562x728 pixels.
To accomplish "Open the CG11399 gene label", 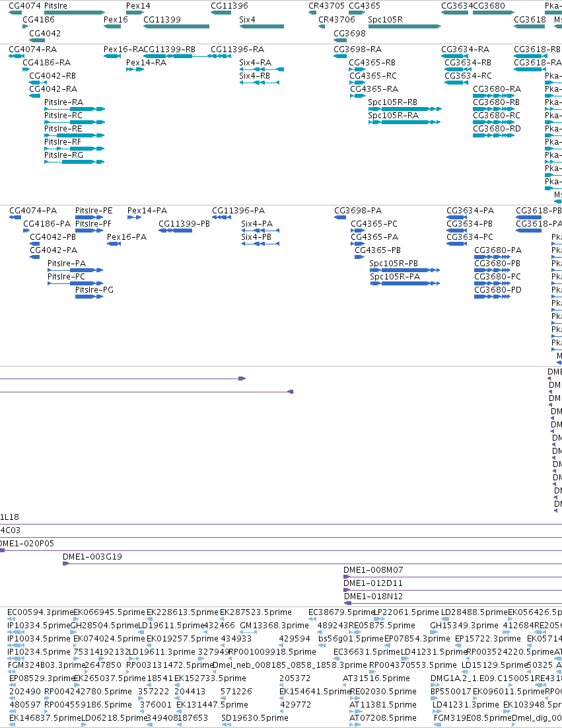I will pos(162,20).
